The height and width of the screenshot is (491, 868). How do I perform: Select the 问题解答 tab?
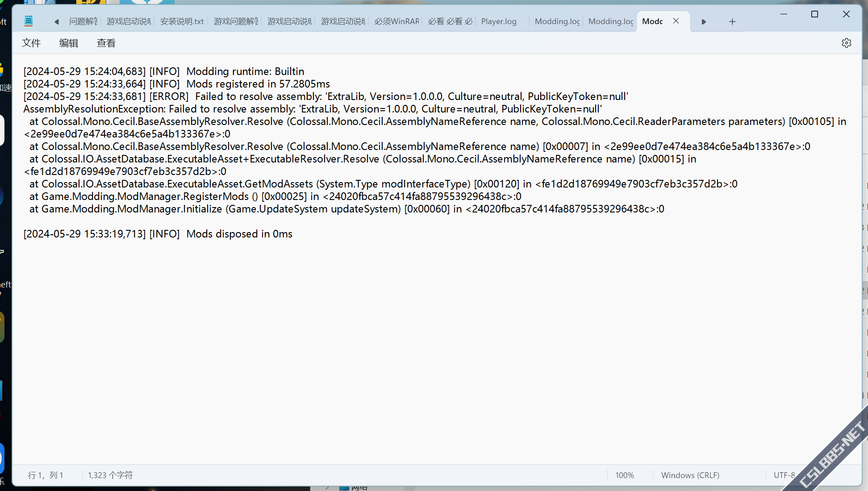tap(83, 21)
